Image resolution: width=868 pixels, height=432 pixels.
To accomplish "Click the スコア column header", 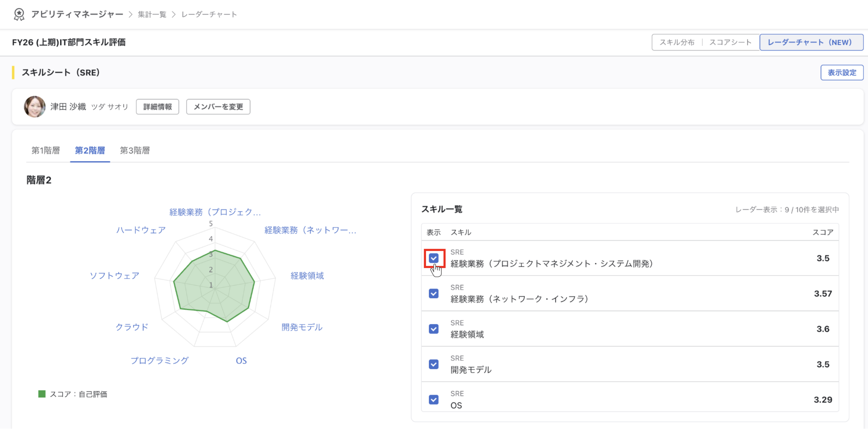I will tap(823, 232).
